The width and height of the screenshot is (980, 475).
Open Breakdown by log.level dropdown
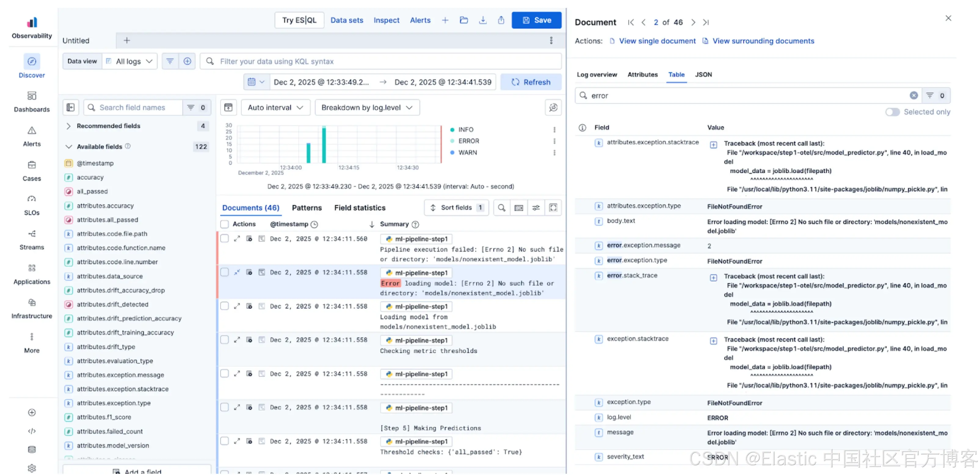point(367,108)
